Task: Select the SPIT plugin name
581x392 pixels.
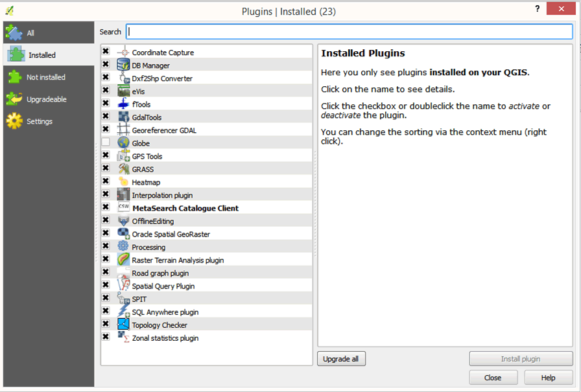Action: (139, 299)
